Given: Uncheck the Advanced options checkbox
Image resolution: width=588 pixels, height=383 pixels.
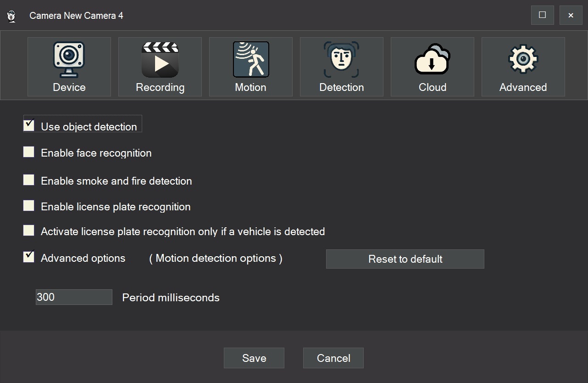Looking at the screenshot, I should click(x=29, y=257).
